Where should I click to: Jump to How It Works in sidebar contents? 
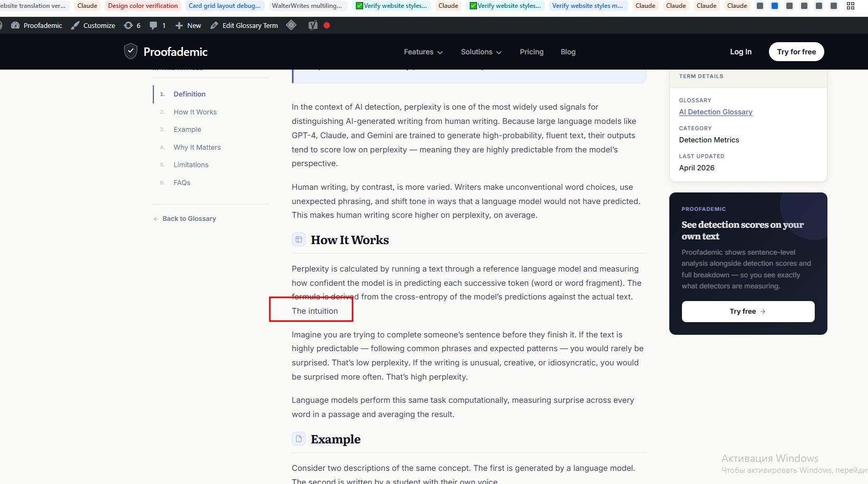pos(195,112)
